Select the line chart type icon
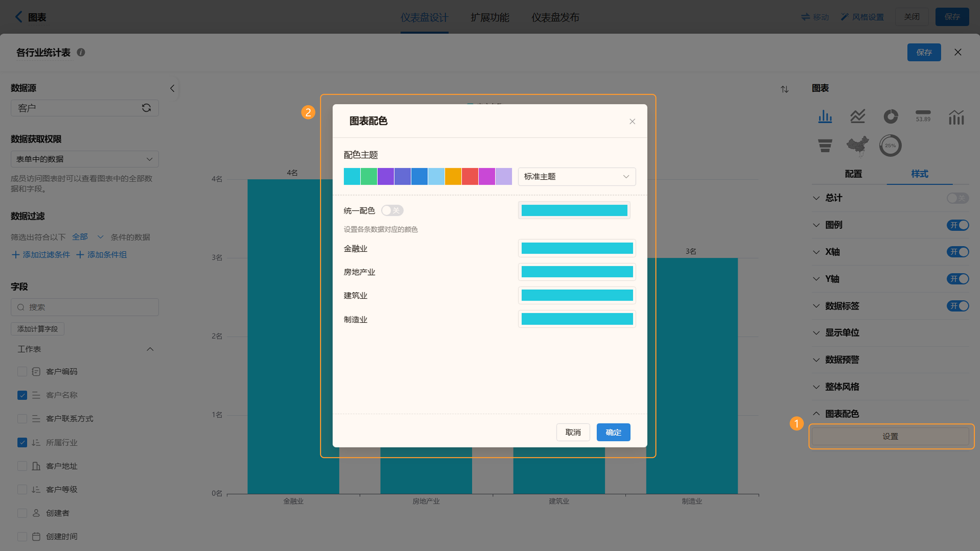The width and height of the screenshot is (980, 551). pos(857,116)
